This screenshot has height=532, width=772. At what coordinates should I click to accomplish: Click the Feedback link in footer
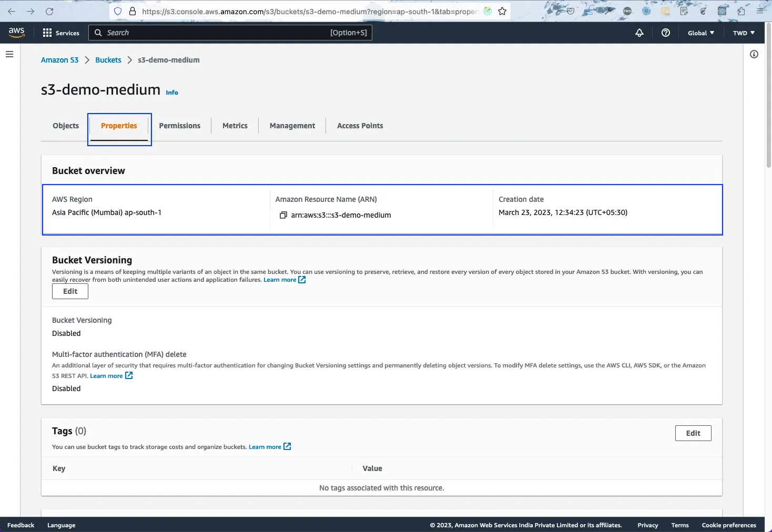pos(21,525)
